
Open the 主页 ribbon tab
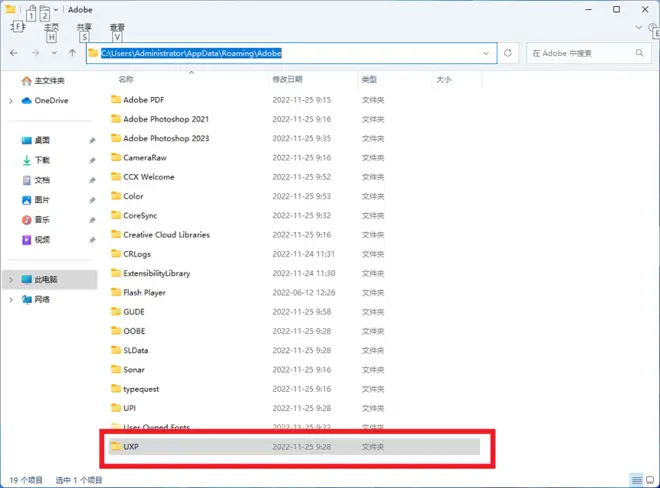click(x=51, y=27)
